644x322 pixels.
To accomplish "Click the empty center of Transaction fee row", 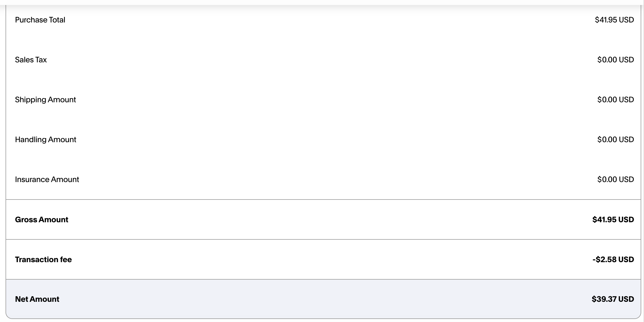I will coord(323,260).
